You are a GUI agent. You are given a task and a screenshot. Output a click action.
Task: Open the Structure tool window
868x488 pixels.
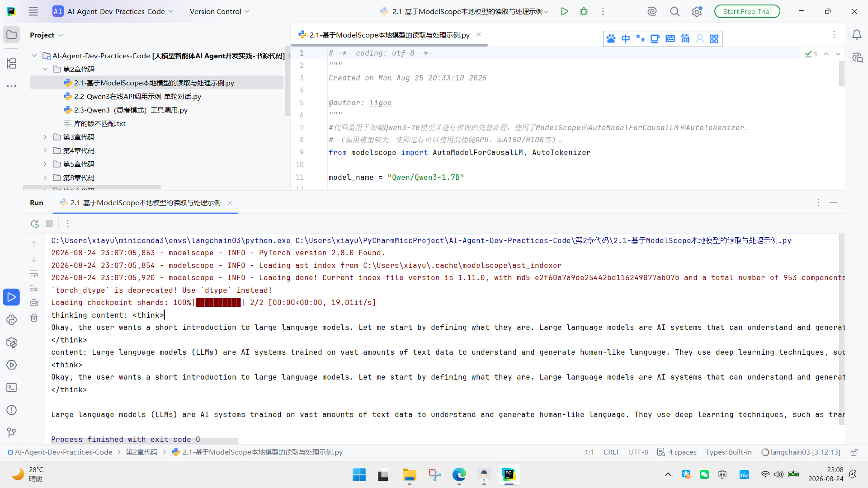tap(12, 63)
